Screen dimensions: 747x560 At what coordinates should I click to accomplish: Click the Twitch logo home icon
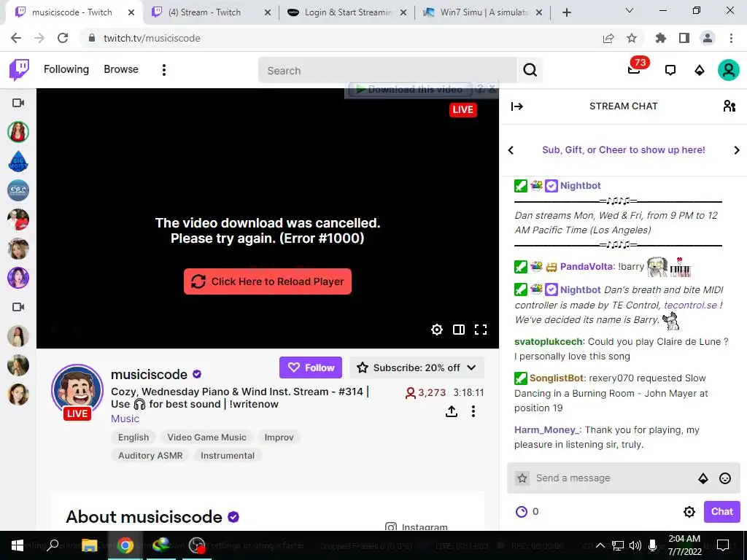coord(20,69)
